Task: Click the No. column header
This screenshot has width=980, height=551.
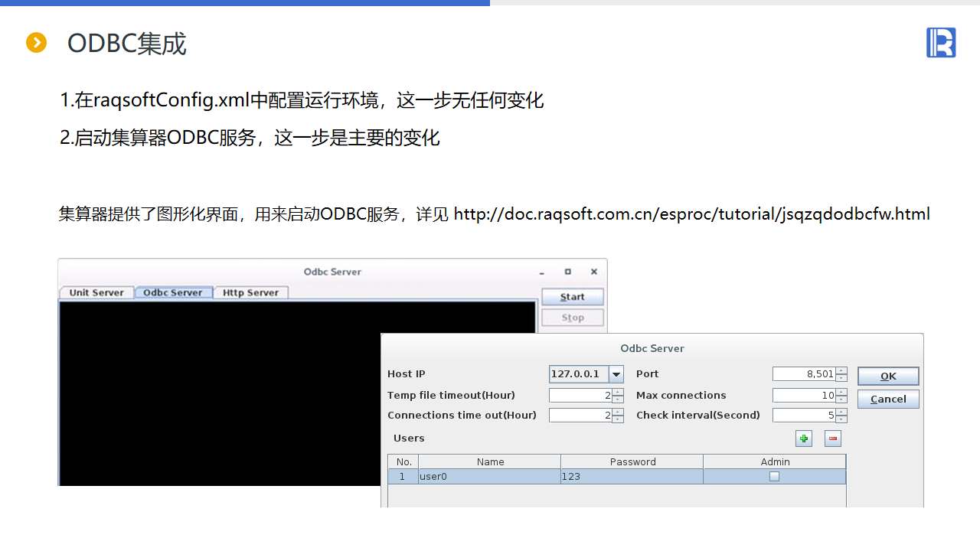Action: [403, 461]
